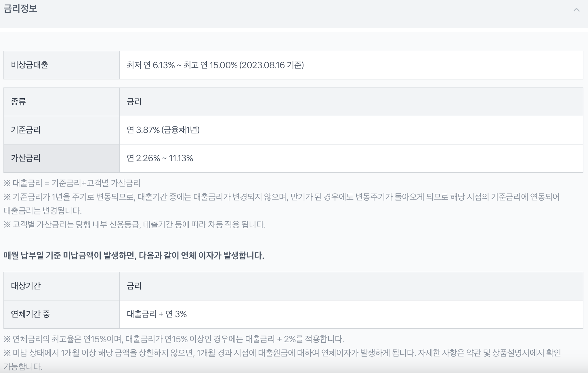Viewport: 588px width, 373px height.
Task: Click the 연체금리의 최고율은 연15% note
Action: 174,339
